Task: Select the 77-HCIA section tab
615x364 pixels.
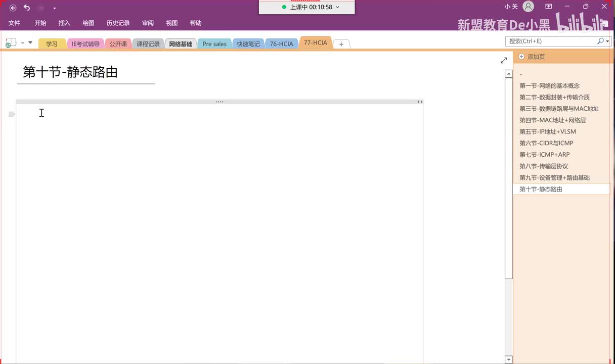Action: [316, 43]
